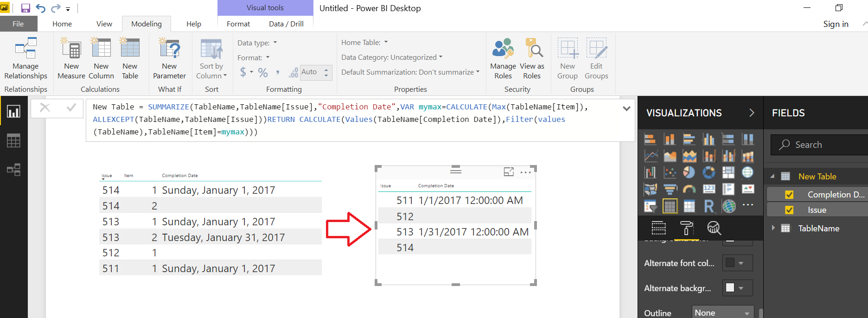Open the Sort by Column dropdown

211,59
